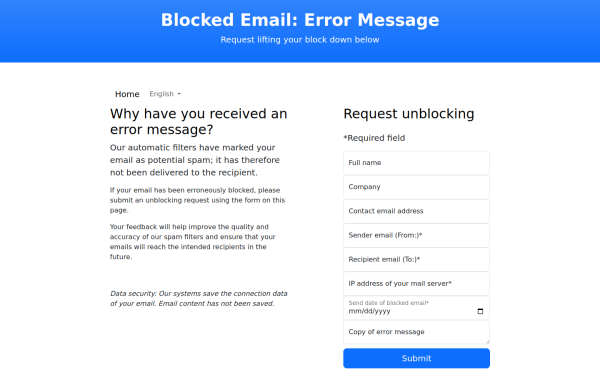
Task: Click the Why have you received heading
Action: coord(199,121)
